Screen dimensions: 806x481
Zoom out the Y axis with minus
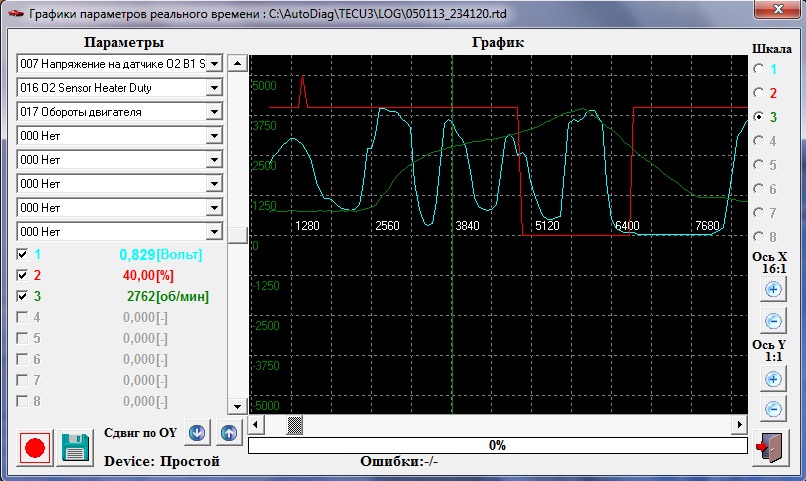pyautogui.click(x=773, y=409)
